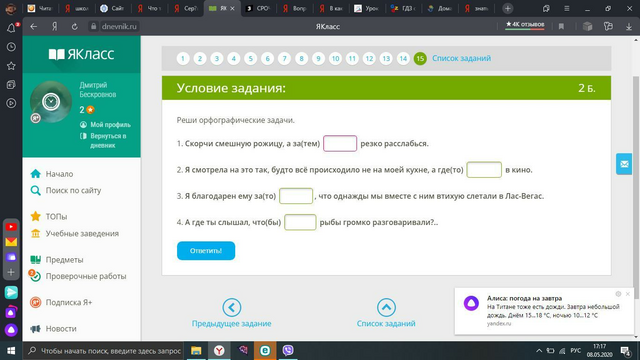The height and width of the screenshot is (360, 640).
Task: Click the Ответить! button
Action: pyautogui.click(x=206, y=251)
